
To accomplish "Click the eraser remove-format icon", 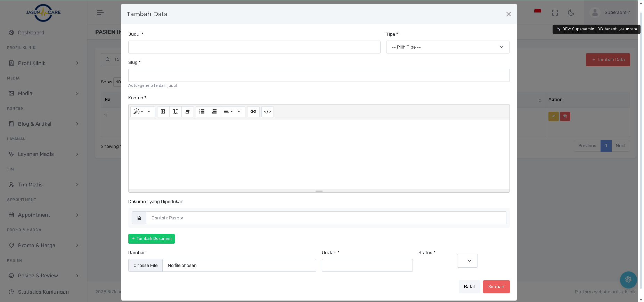I will coord(187,112).
